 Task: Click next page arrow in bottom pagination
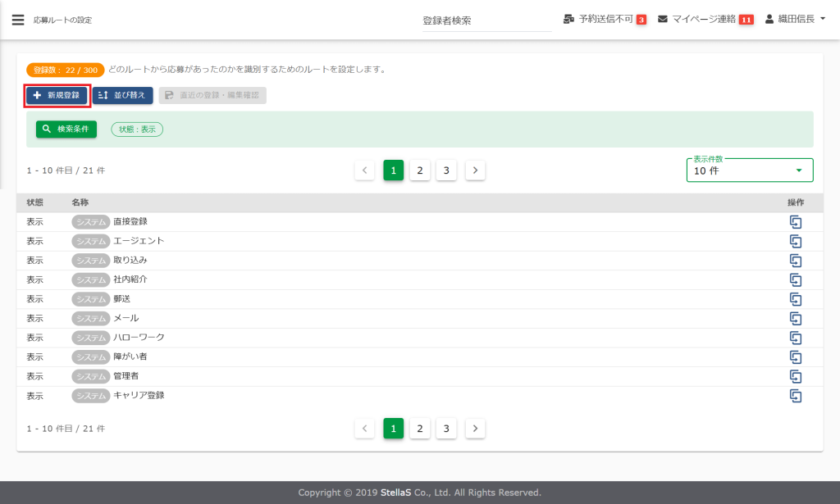pos(476,429)
